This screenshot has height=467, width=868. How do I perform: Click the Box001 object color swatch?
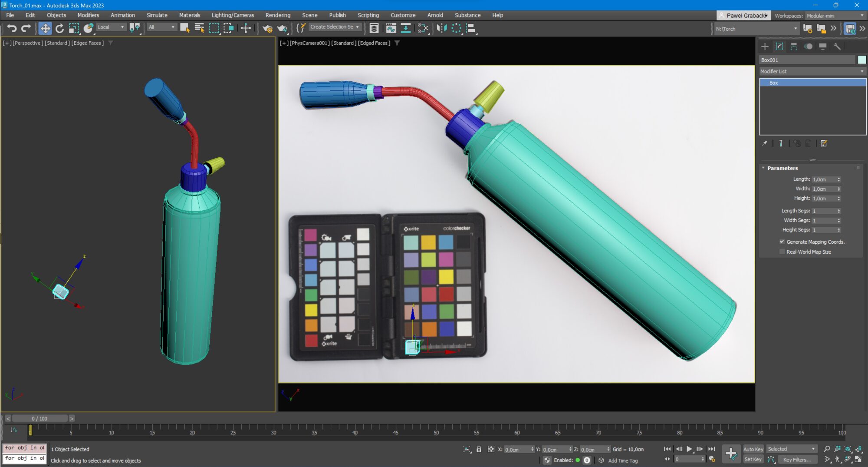coord(862,60)
